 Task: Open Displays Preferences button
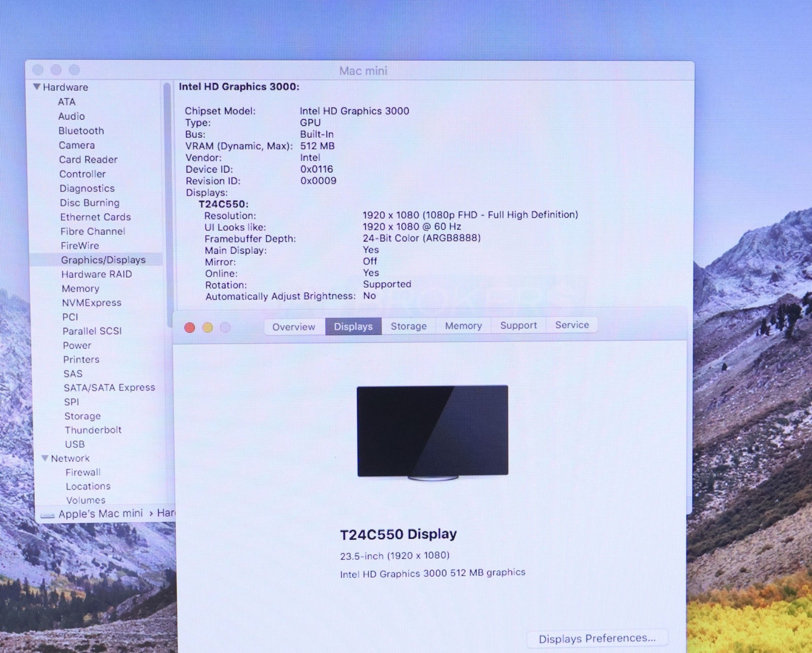[x=597, y=638]
